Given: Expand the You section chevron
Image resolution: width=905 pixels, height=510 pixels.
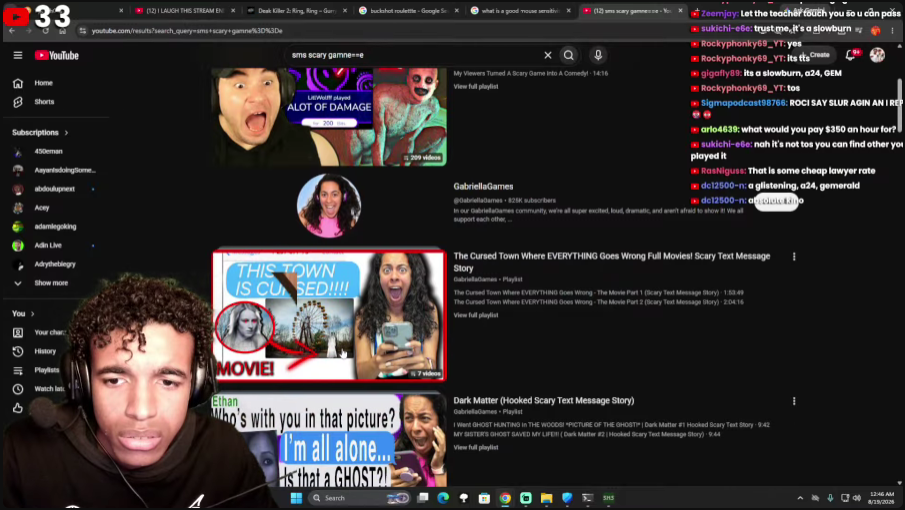Looking at the screenshot, I should [32, 314].
